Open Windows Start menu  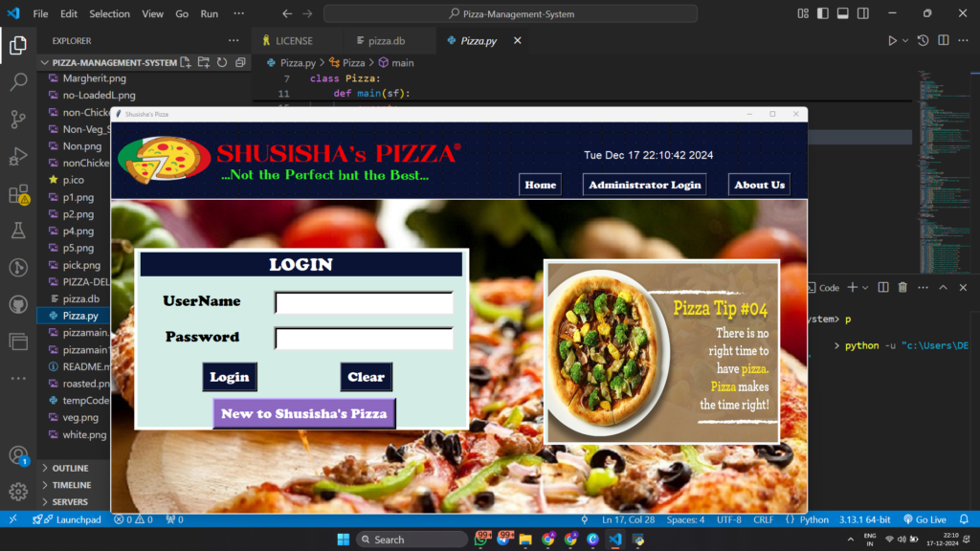tap(344, 540)
